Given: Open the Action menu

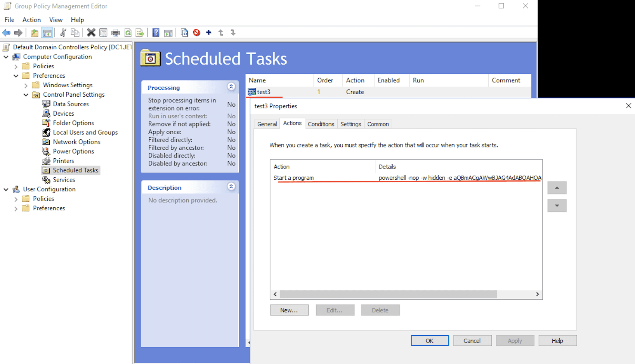Looking at the screenshot, I should [x=31, y=20].
